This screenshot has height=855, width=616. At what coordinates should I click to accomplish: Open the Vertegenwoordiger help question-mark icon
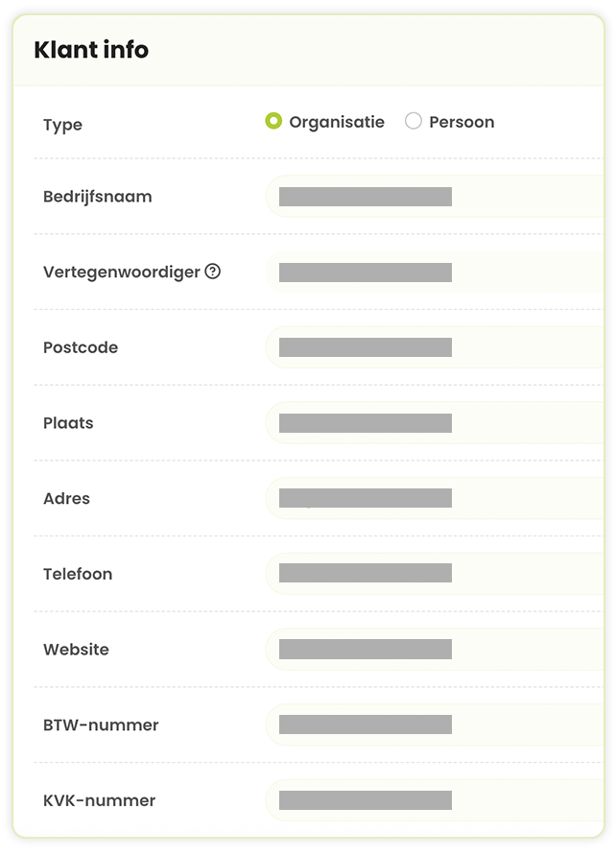[x=213, y=272]
